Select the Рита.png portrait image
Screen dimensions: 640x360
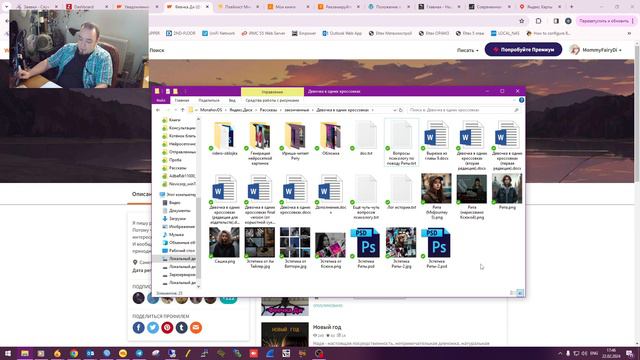point(507,192)
